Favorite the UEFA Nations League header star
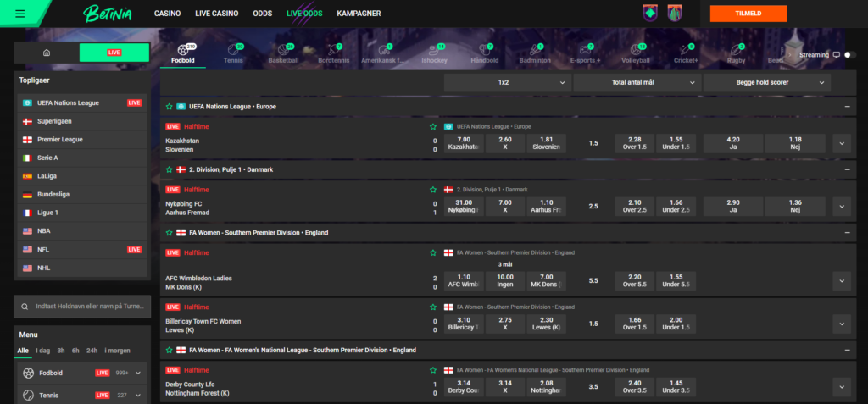This screenshot has height=404, width=868. click(170, 106)
